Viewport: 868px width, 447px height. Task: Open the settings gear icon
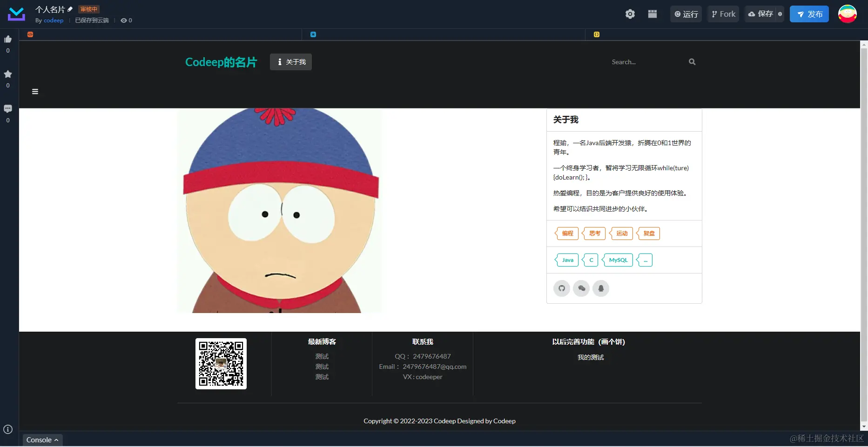630,14
